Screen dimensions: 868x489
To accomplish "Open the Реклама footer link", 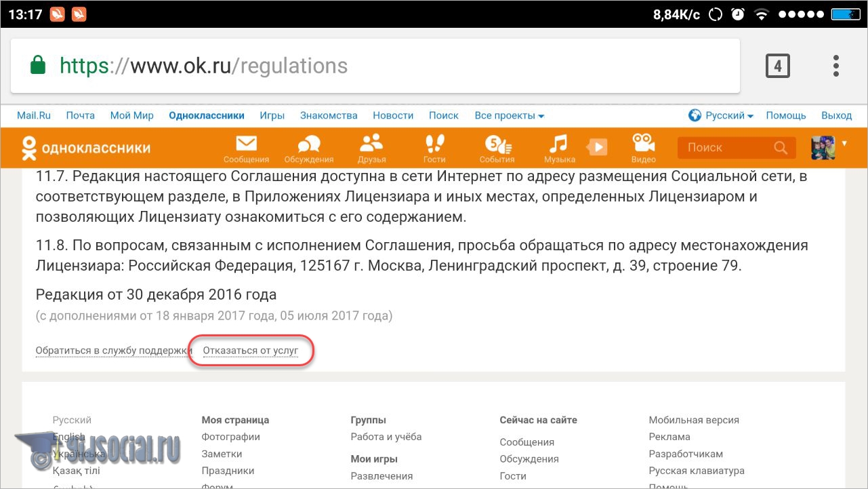I will click(x=669, y=437).
